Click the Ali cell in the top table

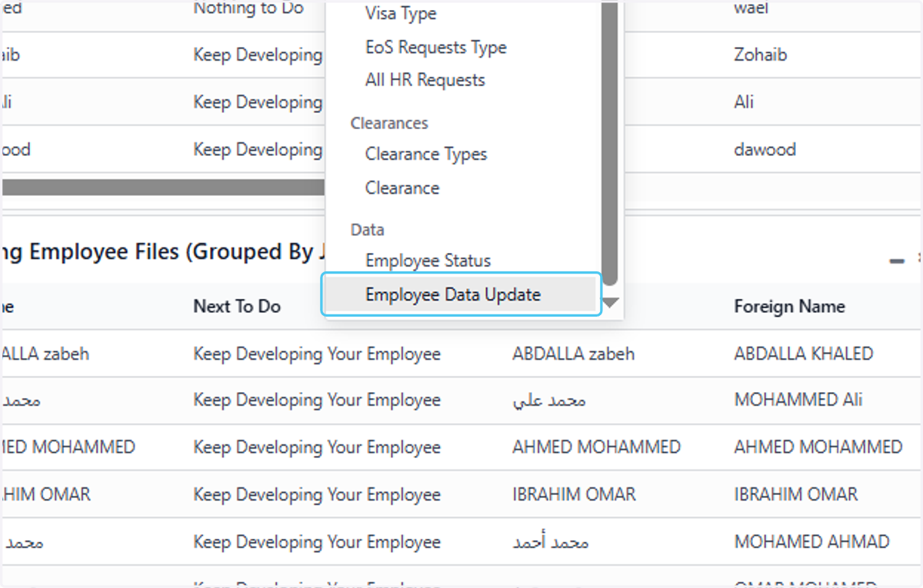744,102
